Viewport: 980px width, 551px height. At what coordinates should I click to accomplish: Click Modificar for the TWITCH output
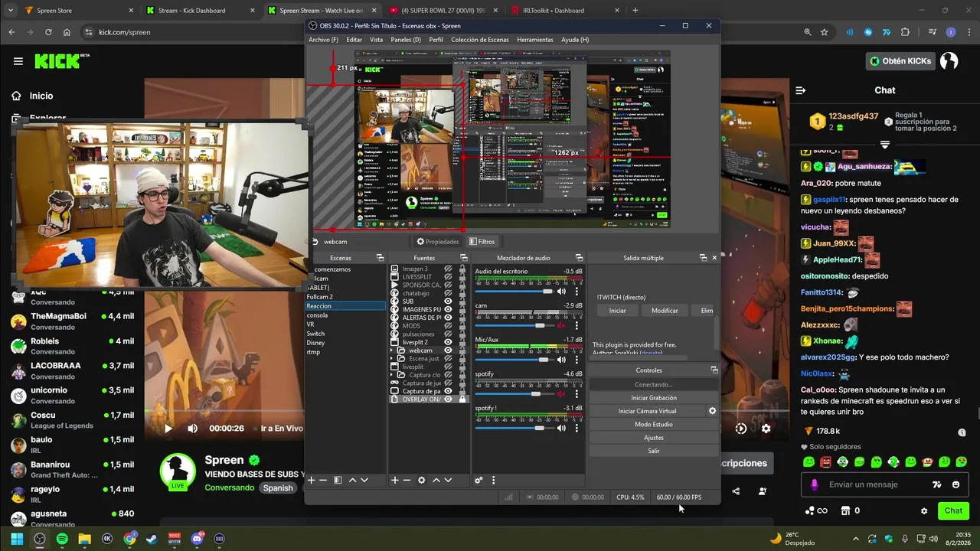click(665, 311)
